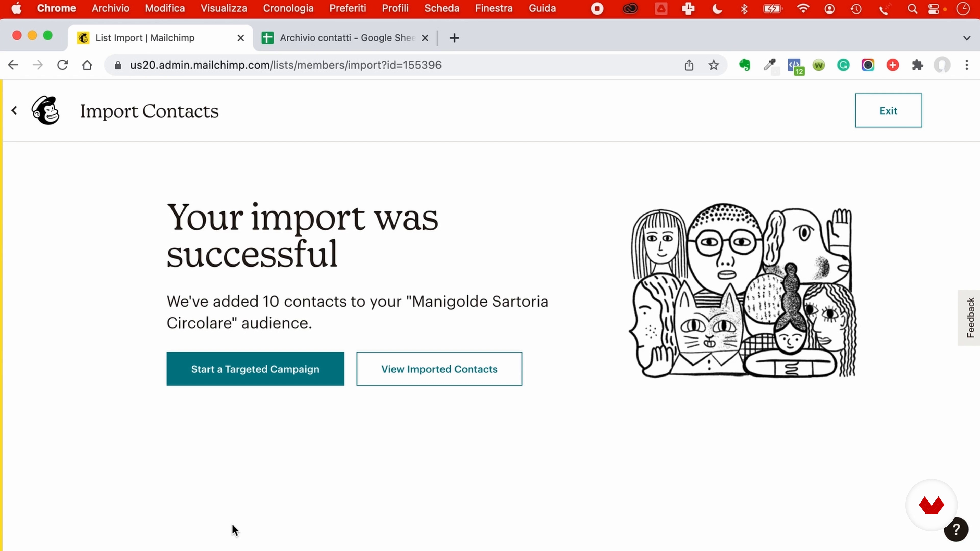Start a Targeted Campaign

tap(255, 369)
